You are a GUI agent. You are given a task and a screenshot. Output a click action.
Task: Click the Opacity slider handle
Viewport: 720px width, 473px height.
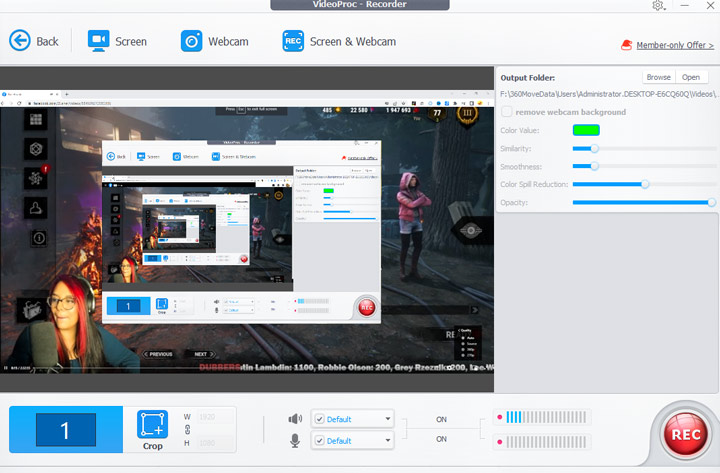coord(711,202)
